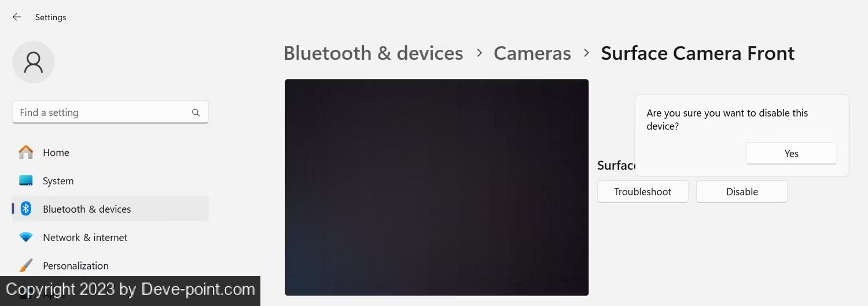Click the search magnifier icon
Viewport: 868px width, 306px height.
point(196,113)
